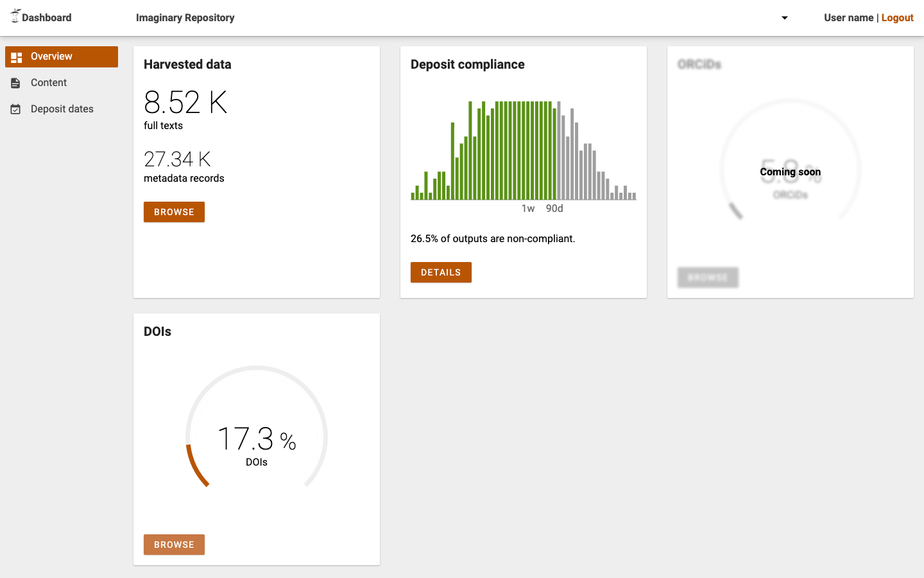Click the Coming soon ORCIDs overlay
This screenshot has height=578, width=924.
(790, 172)
